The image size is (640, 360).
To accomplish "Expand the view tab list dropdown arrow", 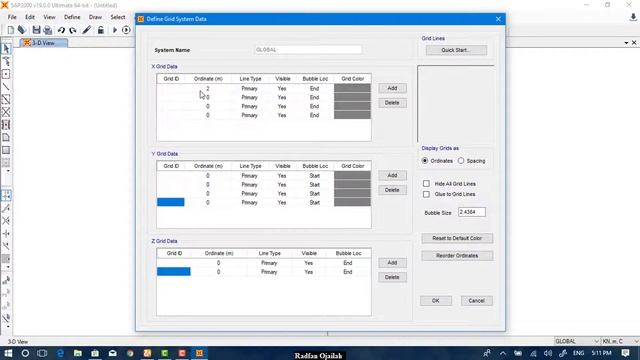I will pyautogui.click(x=626, y=43).
